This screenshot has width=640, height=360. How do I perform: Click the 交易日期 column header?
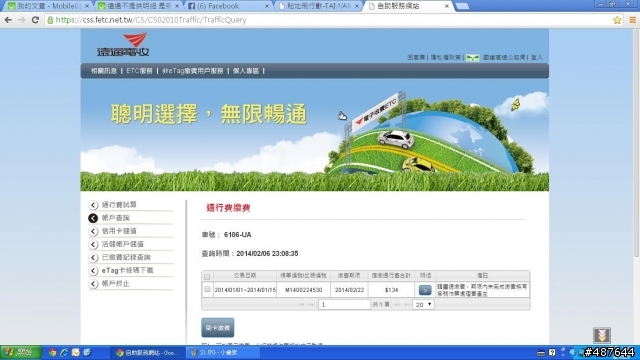245,276
